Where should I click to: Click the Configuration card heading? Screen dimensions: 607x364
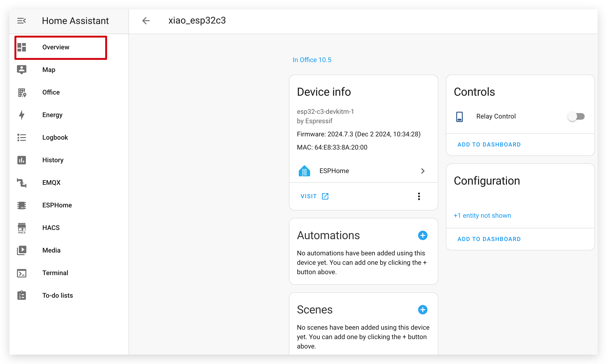click(x=487, y=181)
